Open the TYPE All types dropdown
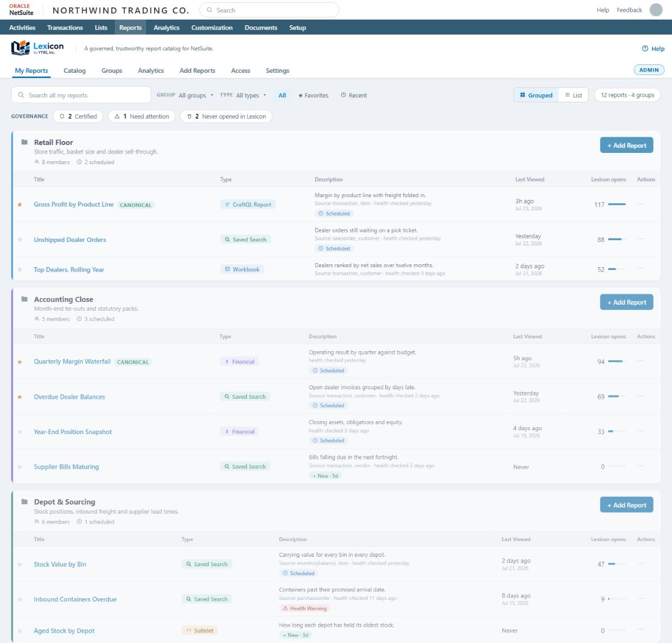This screenshot has width=672, height=643. (251, 95)
